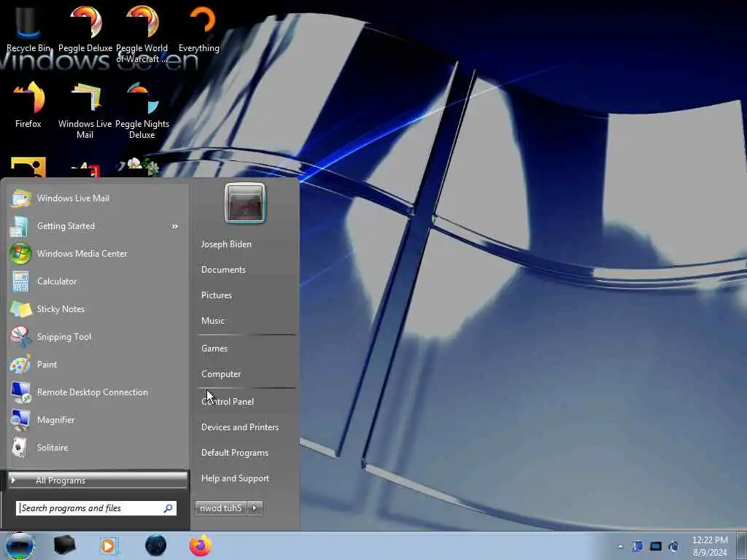This screenshot has height=560, width=747.
Task: Open Firefox from the taskbar
Action: coord(201,545)
